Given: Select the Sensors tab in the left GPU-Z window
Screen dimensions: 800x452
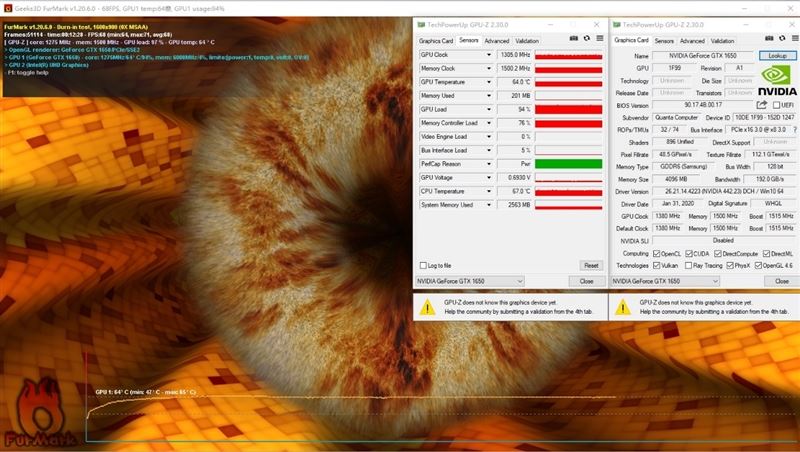Looking at the screenshot, I should [468, 40].
